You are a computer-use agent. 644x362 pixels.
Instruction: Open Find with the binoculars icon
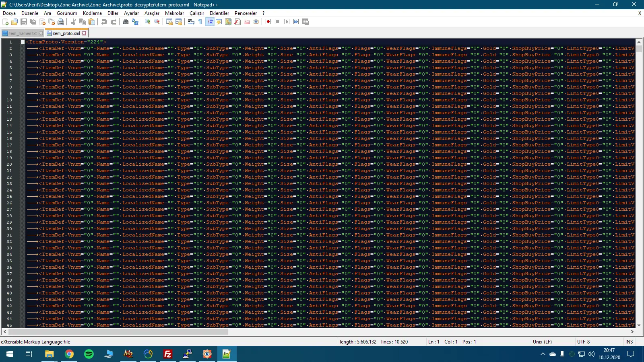[126, 22]
